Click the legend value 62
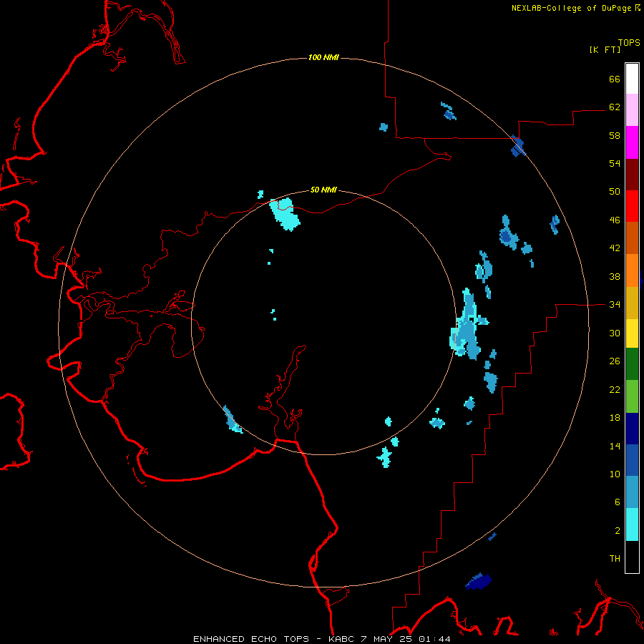Viewport: 644px width, 644px height. 615,107
